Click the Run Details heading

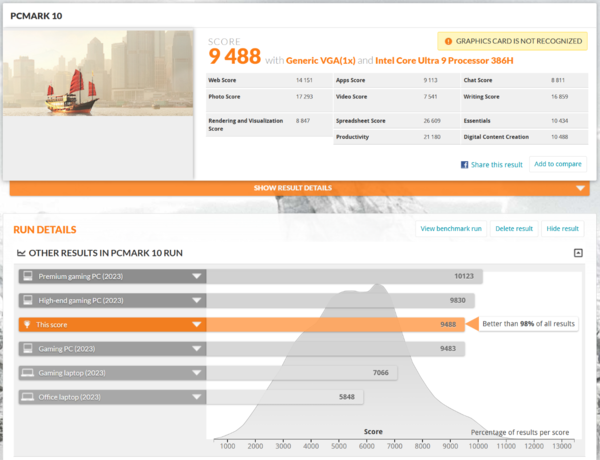click(x=45, y=230)
